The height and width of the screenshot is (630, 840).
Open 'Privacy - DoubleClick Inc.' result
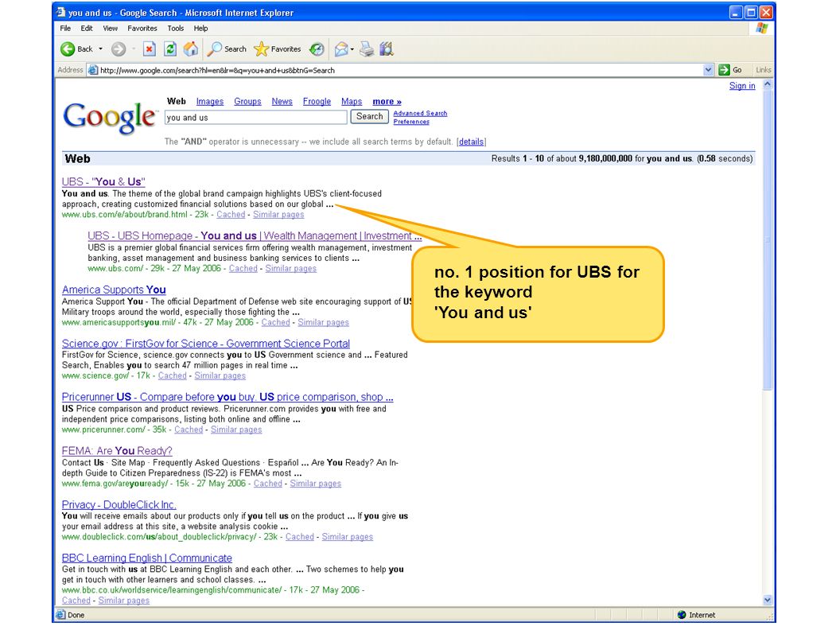click(x=119, y=504)
